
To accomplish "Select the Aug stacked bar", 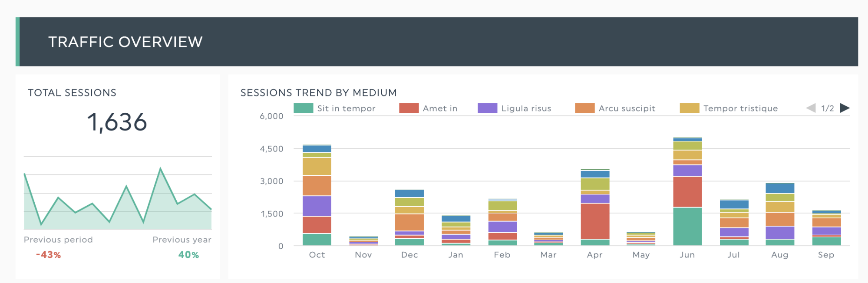I will tap(780, 214).
